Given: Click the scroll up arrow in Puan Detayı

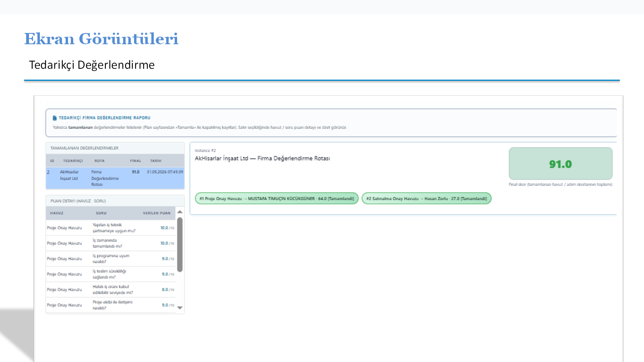Looking at the screenshot, I should tap(180, 212).
